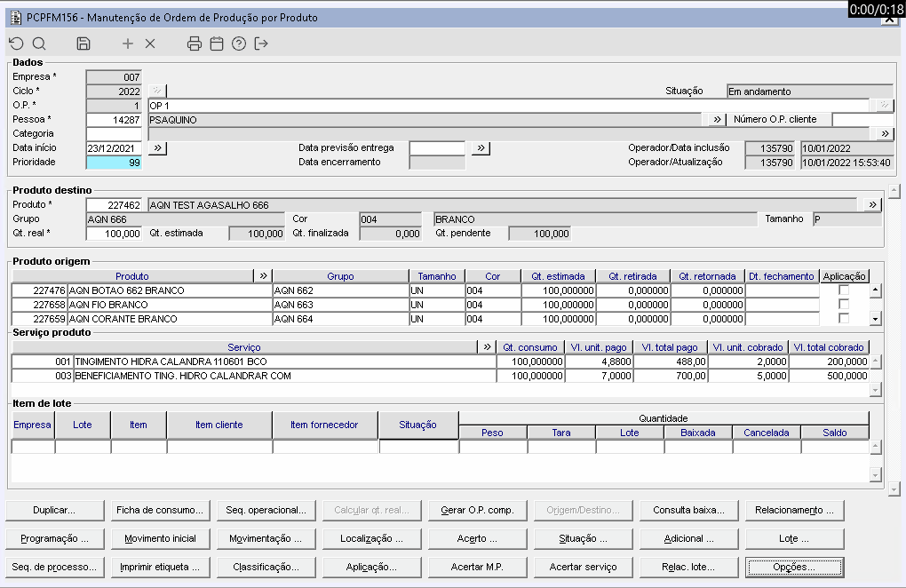Check Aplicação box for AQN BOTAO 662 BRANCO

click(844, 290)
